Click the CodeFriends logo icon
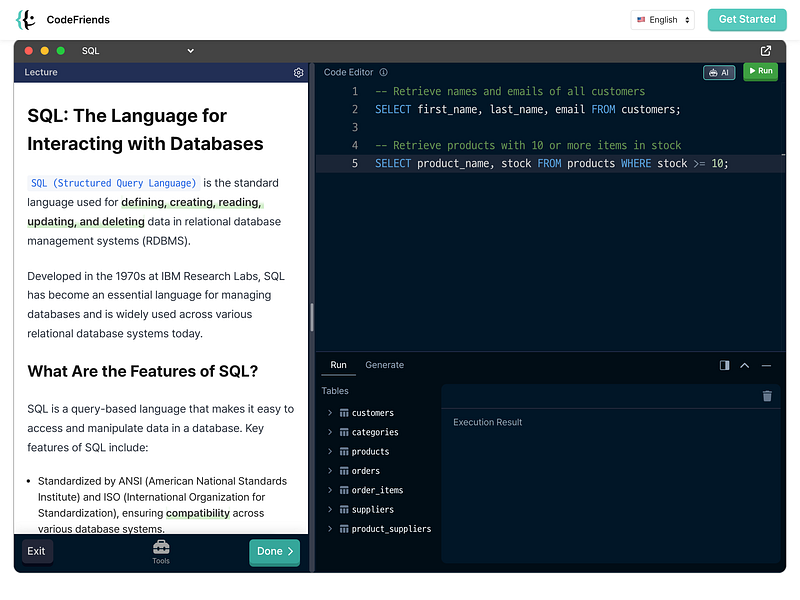The height and width of the screenshot is (600, 800). [x=26, y=19]
